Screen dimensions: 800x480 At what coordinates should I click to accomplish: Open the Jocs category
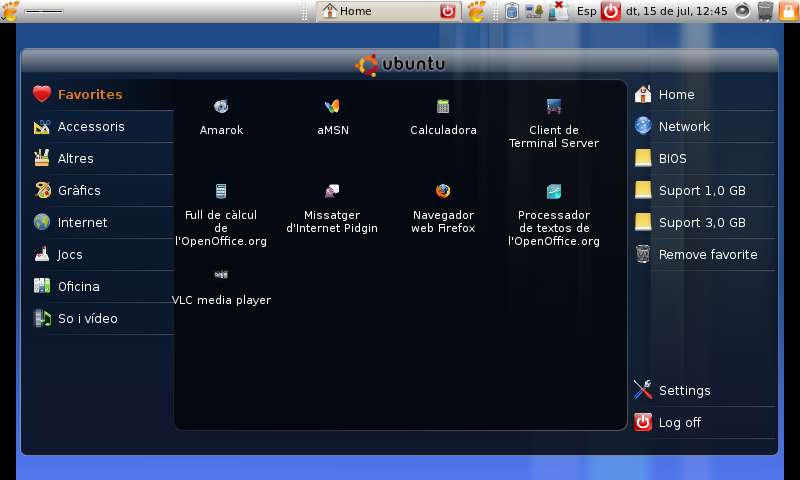pos(103,255)
